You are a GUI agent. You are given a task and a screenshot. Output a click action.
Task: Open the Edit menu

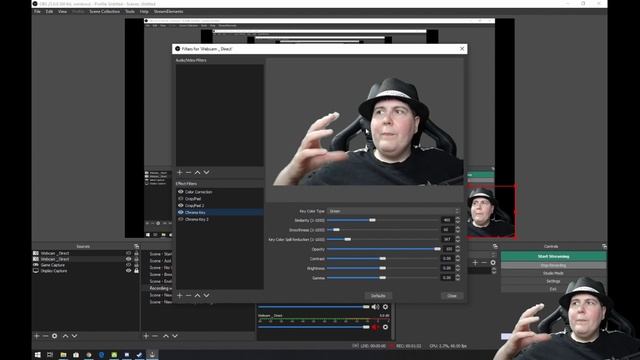49,11
